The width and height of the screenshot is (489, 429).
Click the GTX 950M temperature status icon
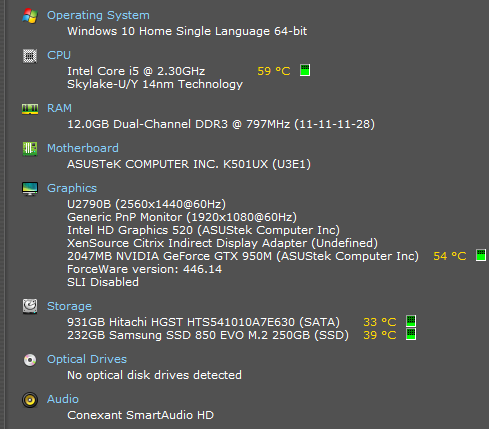pyautogui.click(x=481, y=255)
